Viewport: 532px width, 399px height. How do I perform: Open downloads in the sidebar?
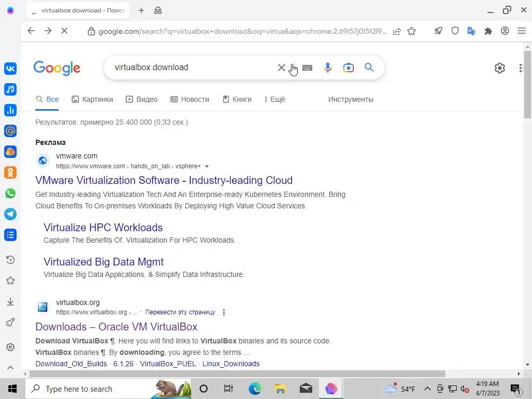coord(10,302)
